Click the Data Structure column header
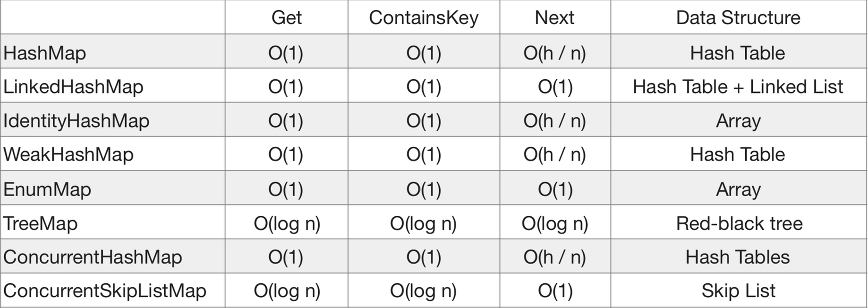 (x=738, y=18)
